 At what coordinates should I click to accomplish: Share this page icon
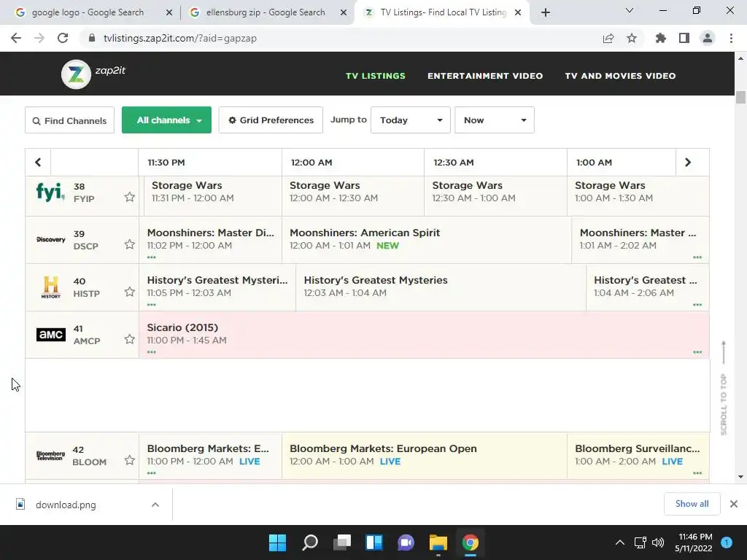click(x=608, y=38)
